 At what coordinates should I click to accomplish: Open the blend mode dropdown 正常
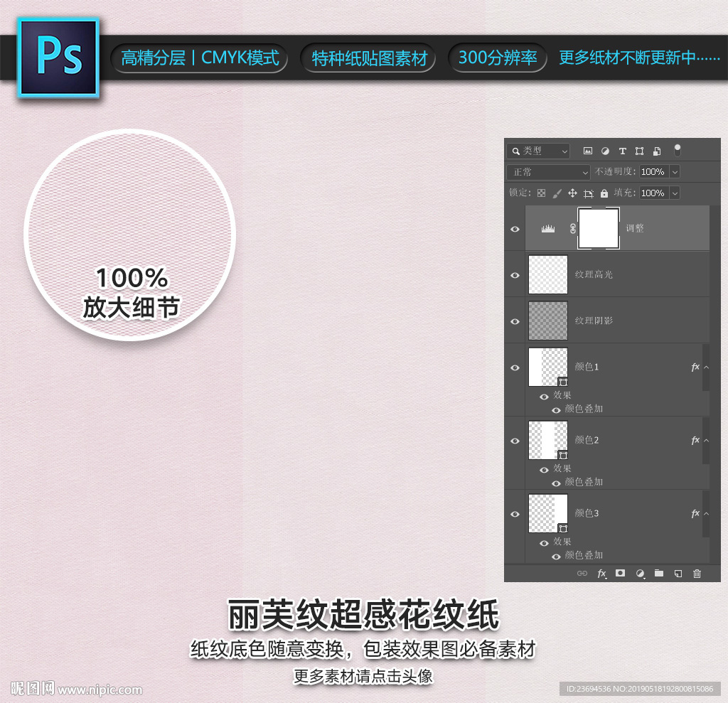[547, 172]
